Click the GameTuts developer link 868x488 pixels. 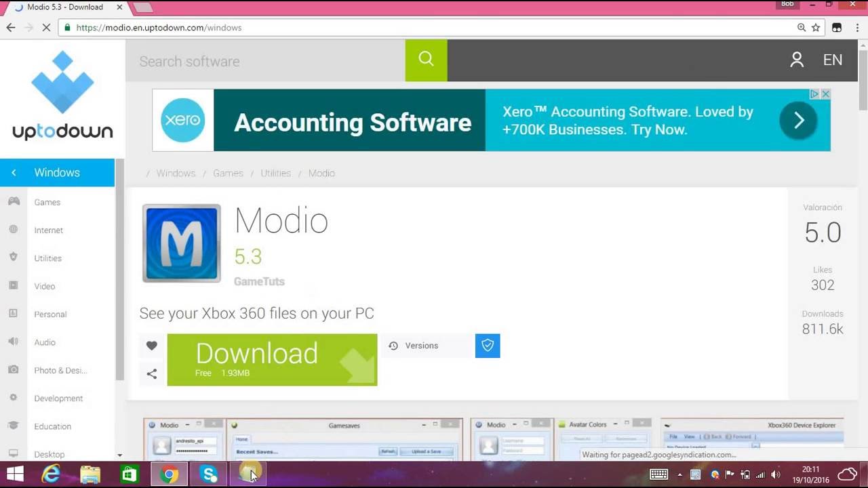click(259, 281)
